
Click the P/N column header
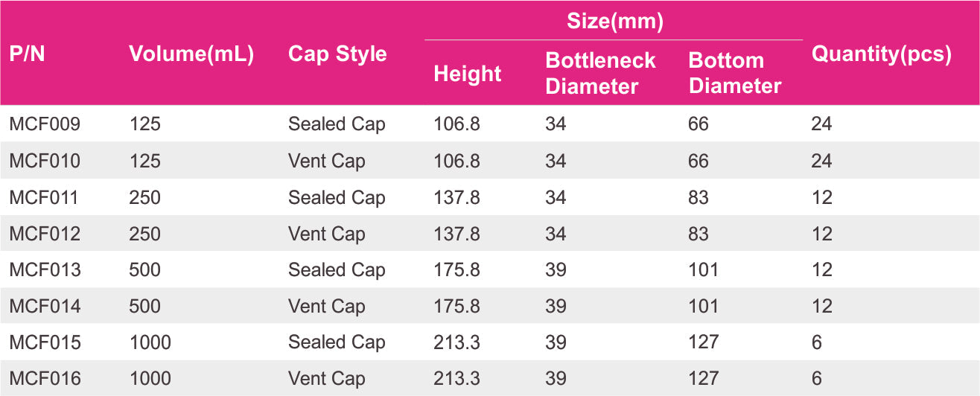27,54
